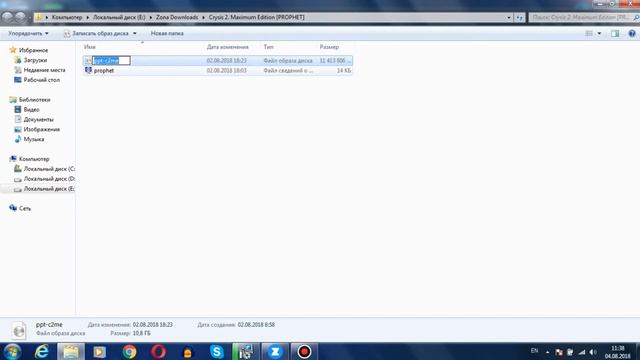The image size is (640, 360).
Task: Click the Компьютер breadcrumb in address bar
Action: click(67, 17)
